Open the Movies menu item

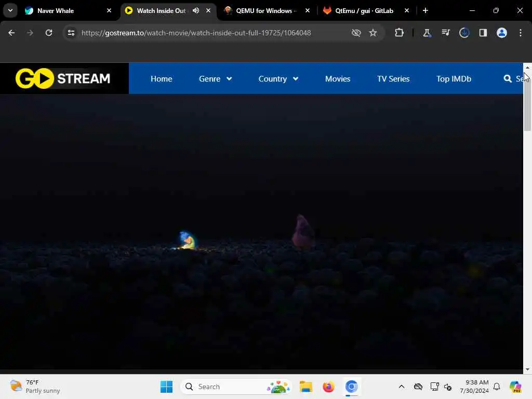point(338,79)
